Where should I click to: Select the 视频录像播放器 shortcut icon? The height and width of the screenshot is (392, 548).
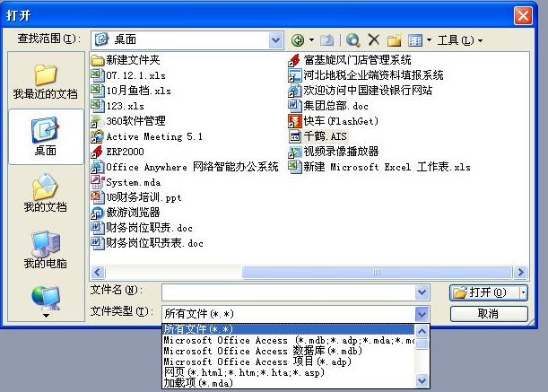294,152
